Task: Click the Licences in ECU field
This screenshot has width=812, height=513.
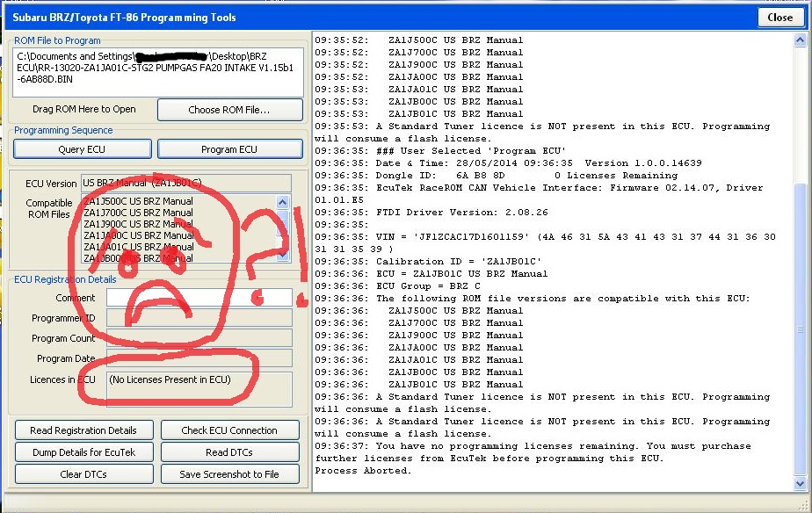Action: point(199,387)
